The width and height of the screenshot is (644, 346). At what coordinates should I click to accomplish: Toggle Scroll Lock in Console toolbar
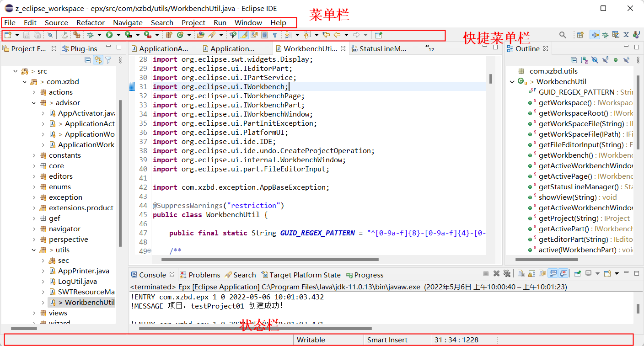pyautogui.click(x=531, y=274)
